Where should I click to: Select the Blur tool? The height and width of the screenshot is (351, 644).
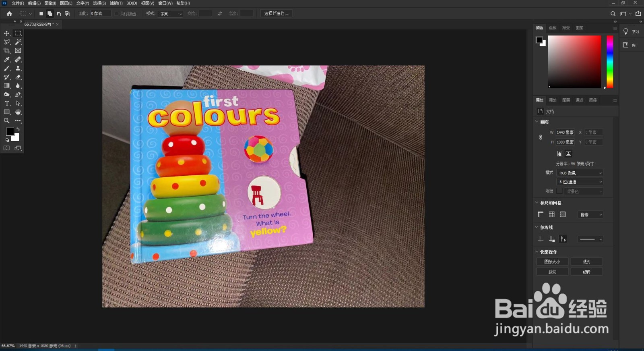18,86
